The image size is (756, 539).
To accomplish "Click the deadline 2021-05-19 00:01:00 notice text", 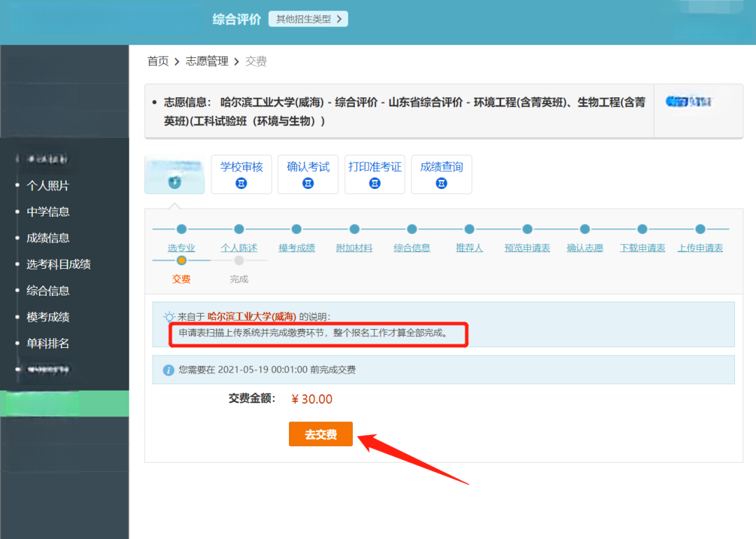I will tap(267, 370).
